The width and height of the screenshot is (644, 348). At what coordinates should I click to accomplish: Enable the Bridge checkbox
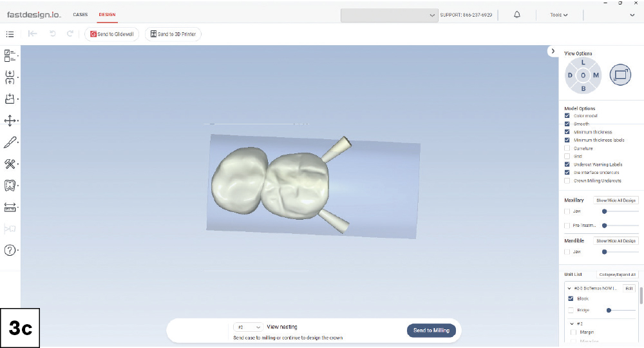click(x=571, y=310)
